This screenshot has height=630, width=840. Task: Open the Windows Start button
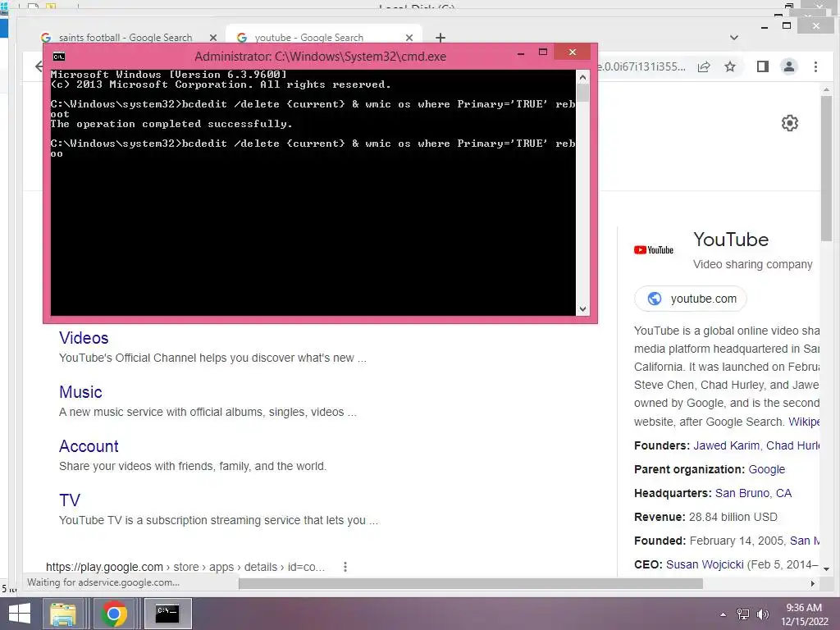click(20, 614)
